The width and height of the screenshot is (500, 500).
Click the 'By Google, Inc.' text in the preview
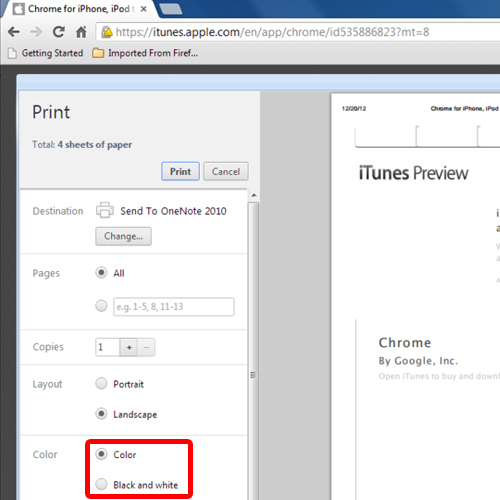[418, 361]
